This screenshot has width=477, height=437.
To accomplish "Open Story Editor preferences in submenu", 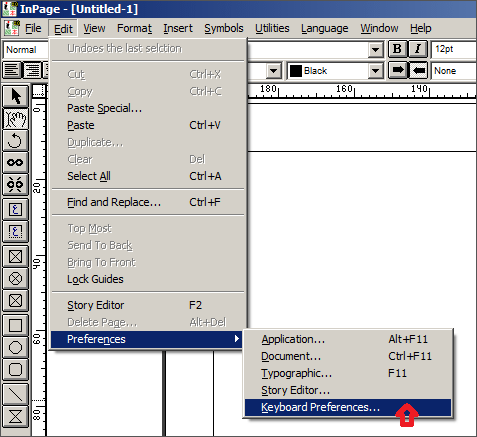I will tap(348, 390).
